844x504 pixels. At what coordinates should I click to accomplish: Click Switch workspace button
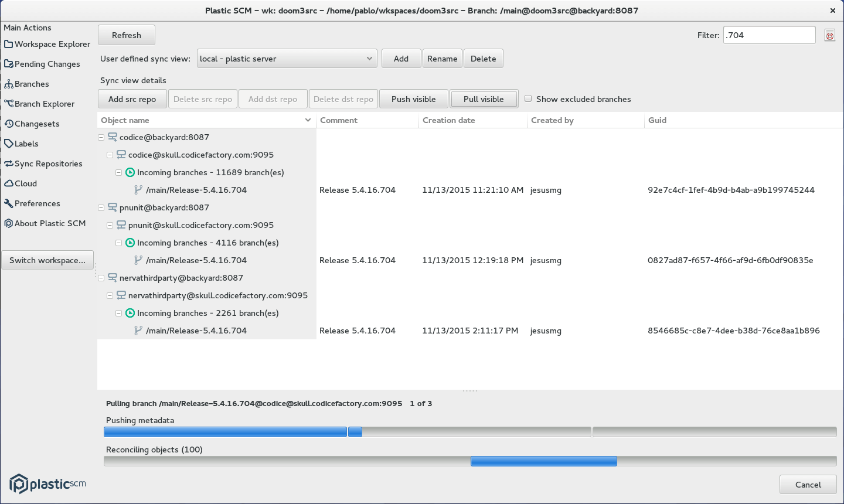coord(47,260)
